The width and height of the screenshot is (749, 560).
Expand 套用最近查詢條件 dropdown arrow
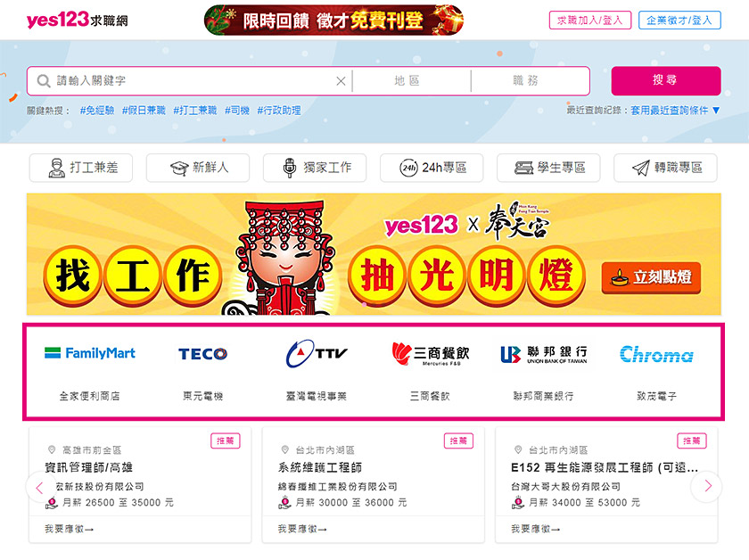click(716, 111)
